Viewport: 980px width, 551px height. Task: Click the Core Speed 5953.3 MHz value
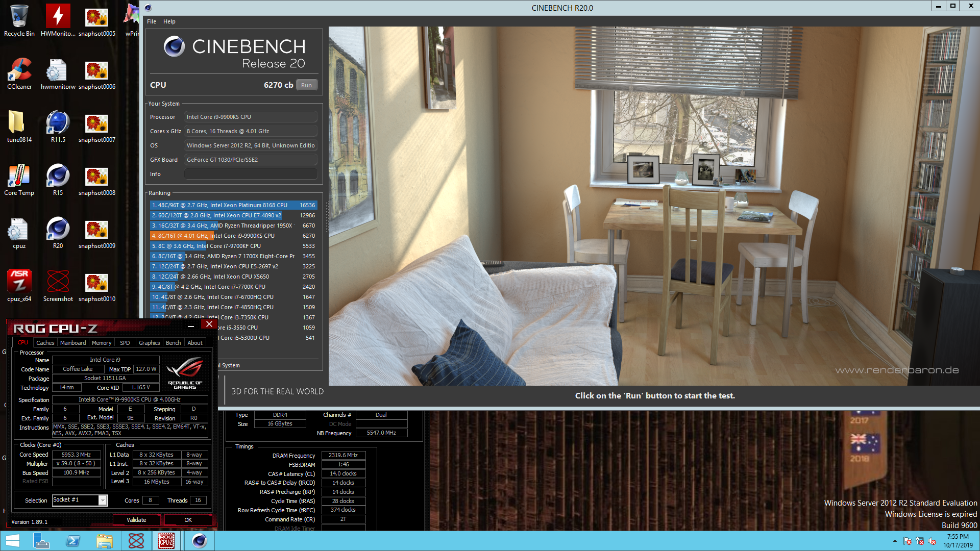[76, 455]
